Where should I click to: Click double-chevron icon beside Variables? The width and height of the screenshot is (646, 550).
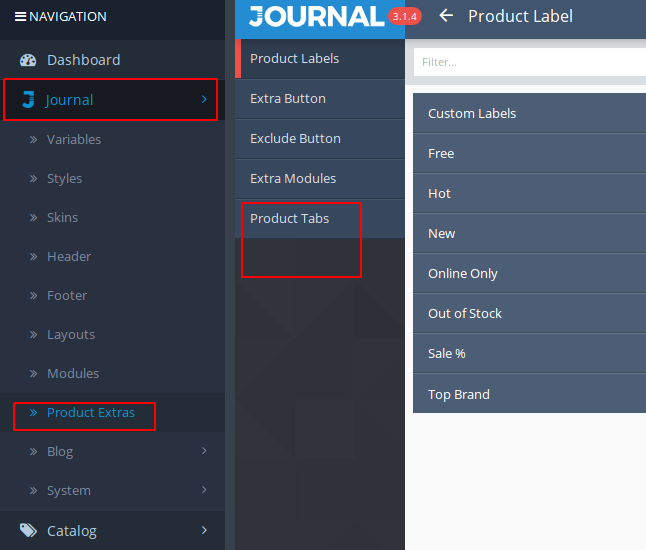click(x=33, y=140)
